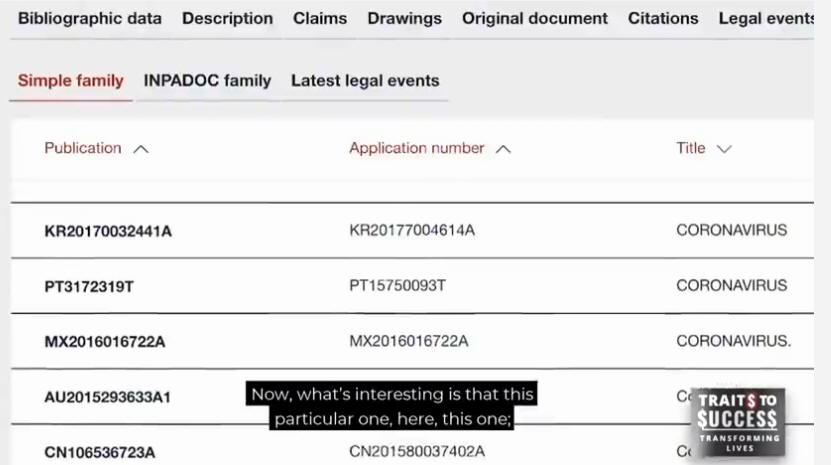Viewport: 831px width, 465px height.
Task: Click the Traits to Success logo
Action: [739, 421]
